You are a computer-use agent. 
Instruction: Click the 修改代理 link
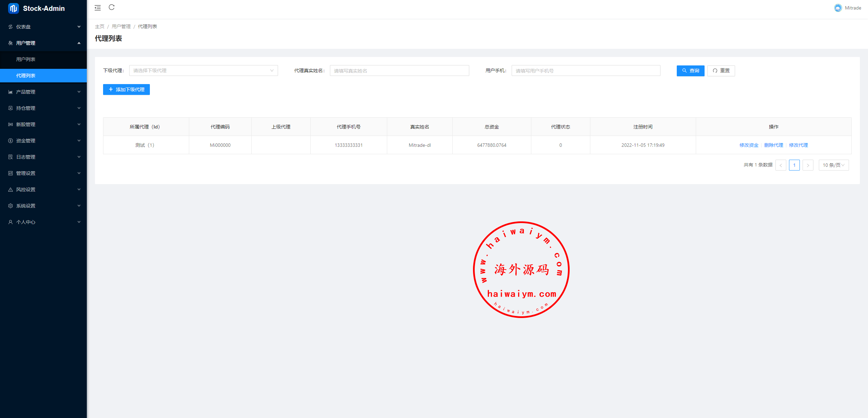click(798, 145)
